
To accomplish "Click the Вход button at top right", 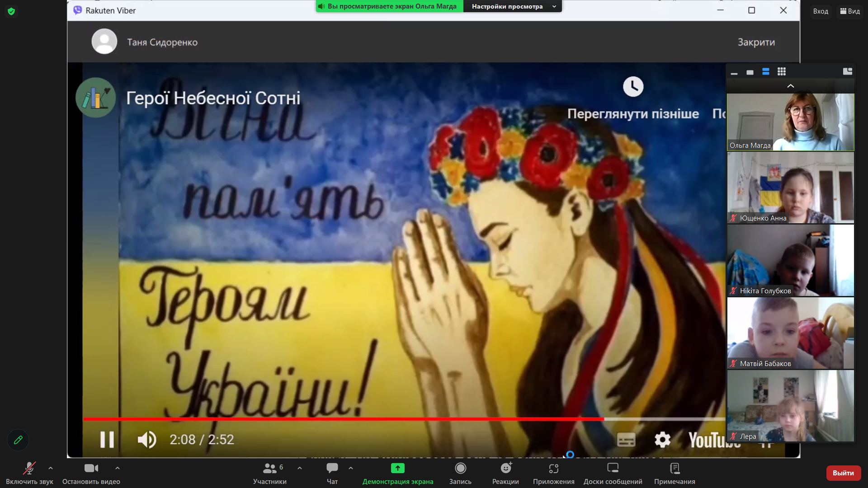I will [x=820, y=11].
